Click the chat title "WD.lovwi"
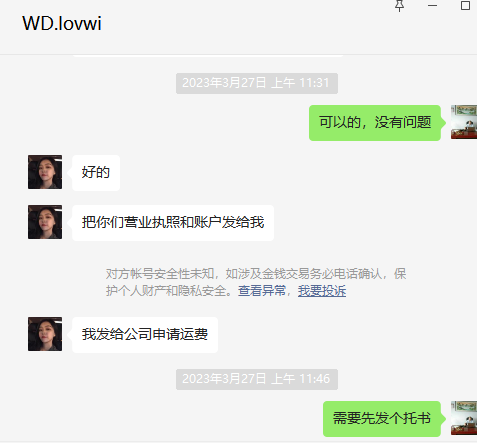Image resolution: width=477 pixels, height=443 pixels. tap(62, 24)
